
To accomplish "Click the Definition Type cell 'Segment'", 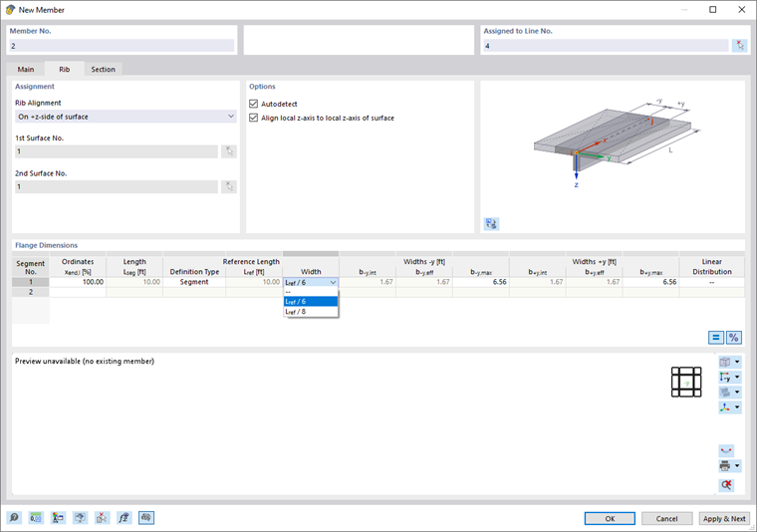I will 194,282.
